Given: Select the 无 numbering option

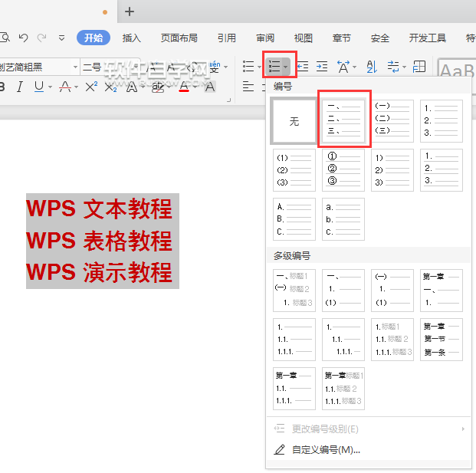Looking at the screenshot, I should (294, 121).
